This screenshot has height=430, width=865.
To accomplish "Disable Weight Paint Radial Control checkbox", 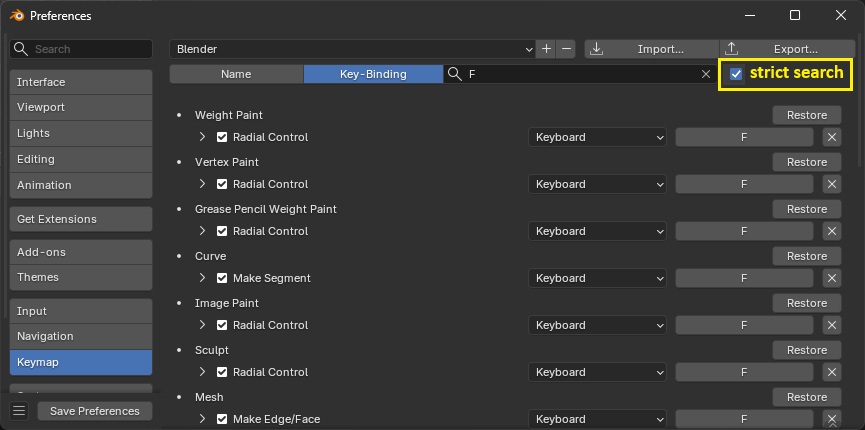I will [x=222, y=137].
